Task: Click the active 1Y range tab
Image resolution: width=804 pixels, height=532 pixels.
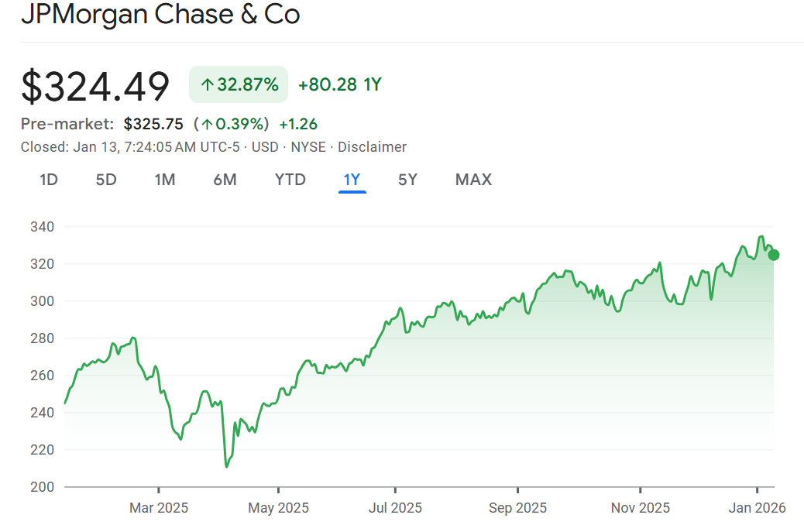Action: tap(352, 180)
